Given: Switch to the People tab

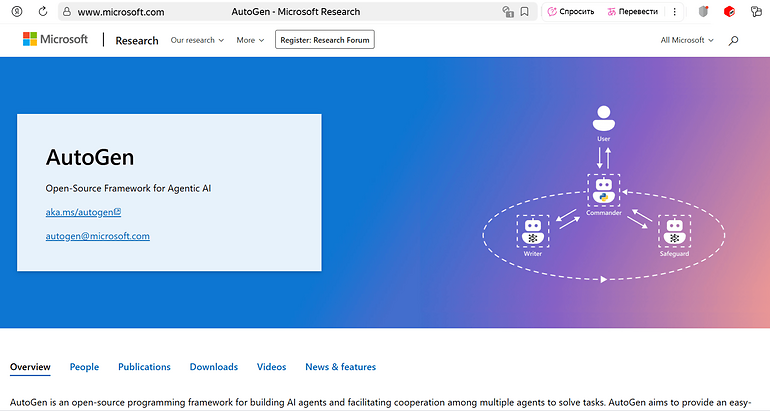Looking at the screenshot, I should pos(84,367).
